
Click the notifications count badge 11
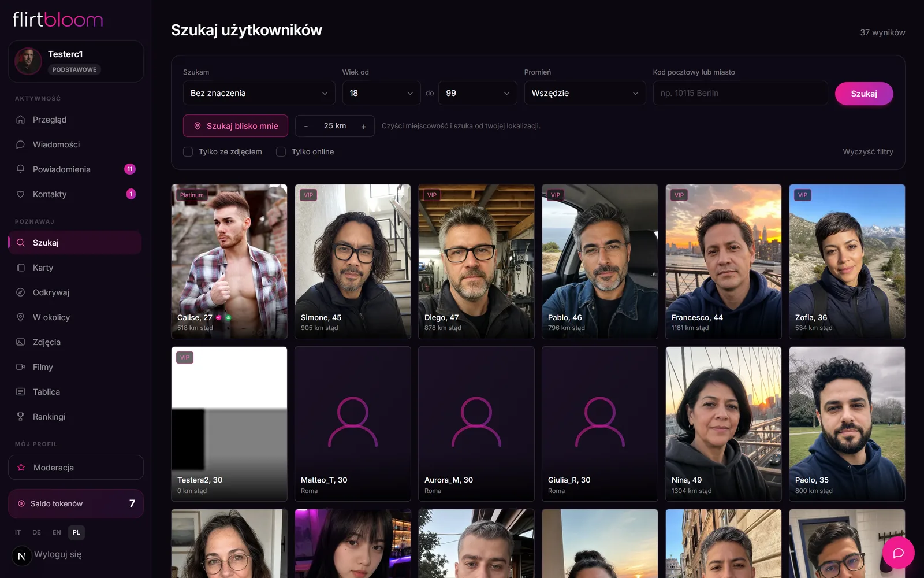(130, 169)
